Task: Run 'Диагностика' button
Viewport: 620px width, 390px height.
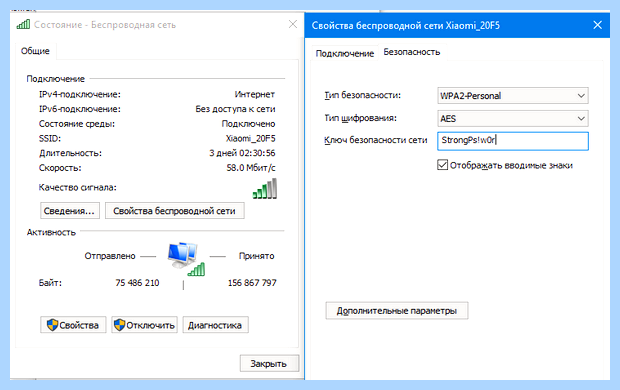Action: coord(215,325)
